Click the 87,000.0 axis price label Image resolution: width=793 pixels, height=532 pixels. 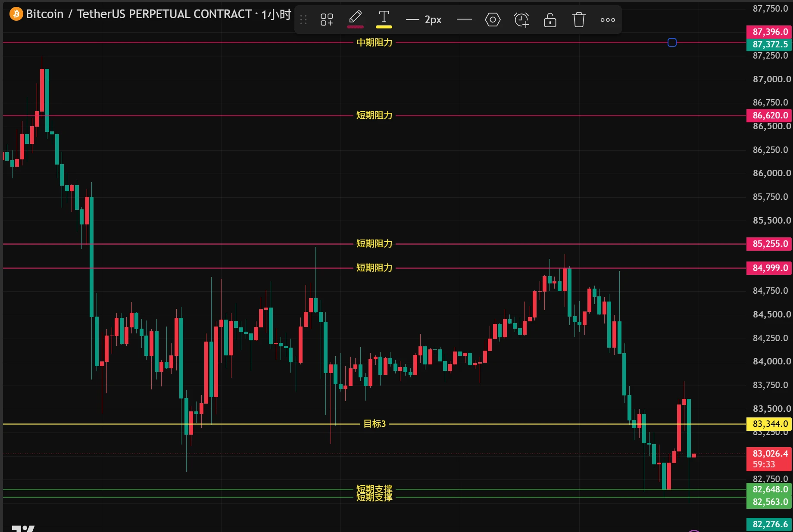[x=771, y=79]
